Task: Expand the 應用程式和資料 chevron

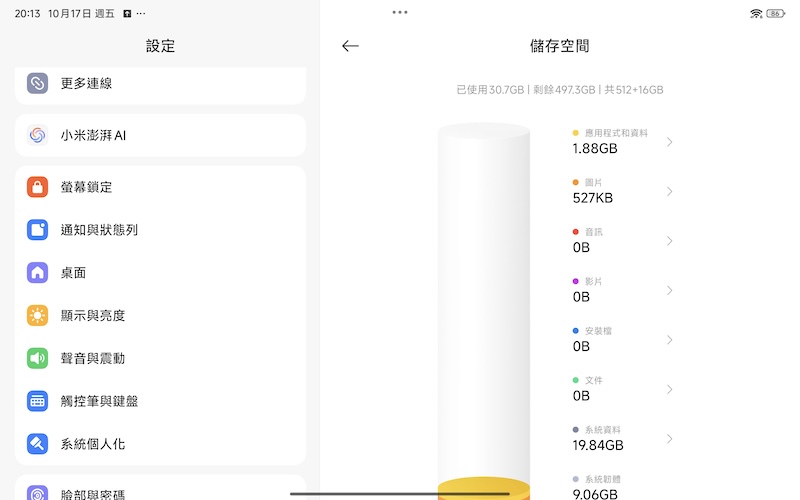Action: click(x=669, y=142)
